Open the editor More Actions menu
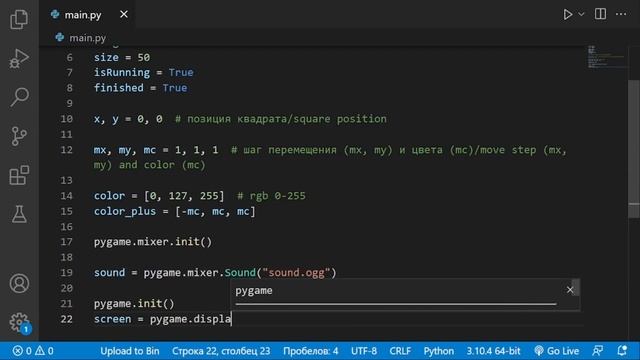640x360 pixels. [x=621, y=14]
